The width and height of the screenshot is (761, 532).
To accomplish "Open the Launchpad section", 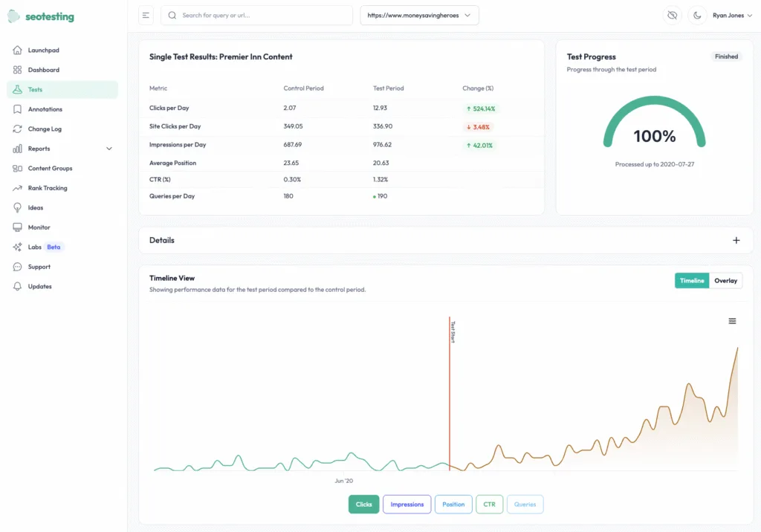I will pyautogui.click(x=42, y=50).
